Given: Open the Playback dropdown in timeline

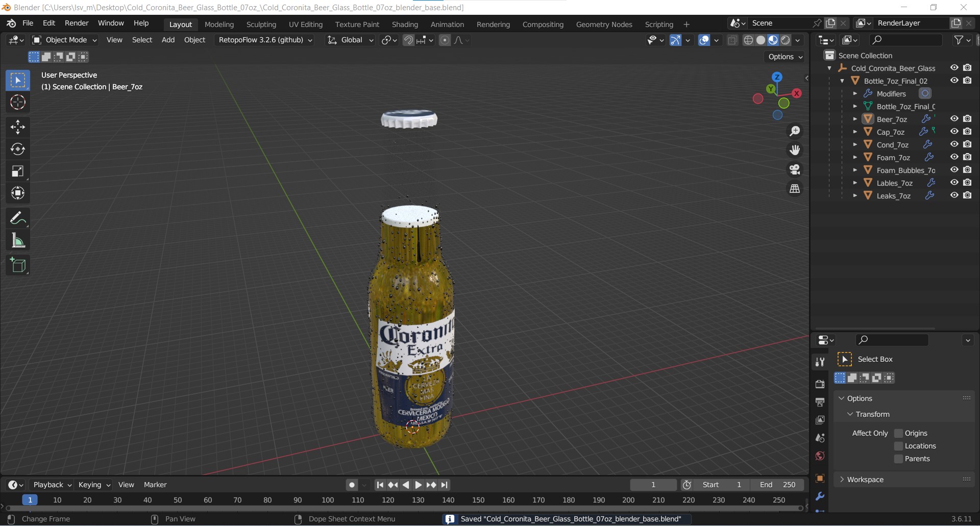Looking at the screenshot, I should (x=52, y=485).
